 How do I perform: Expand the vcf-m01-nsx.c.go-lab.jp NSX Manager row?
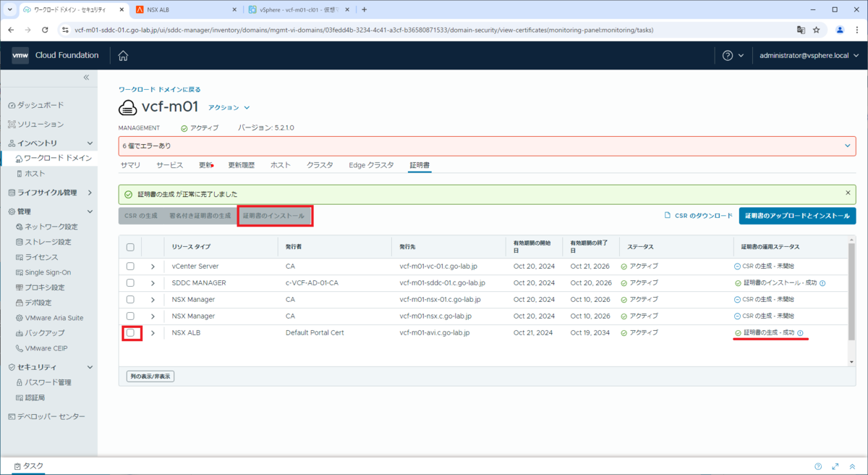click(153, 316)
